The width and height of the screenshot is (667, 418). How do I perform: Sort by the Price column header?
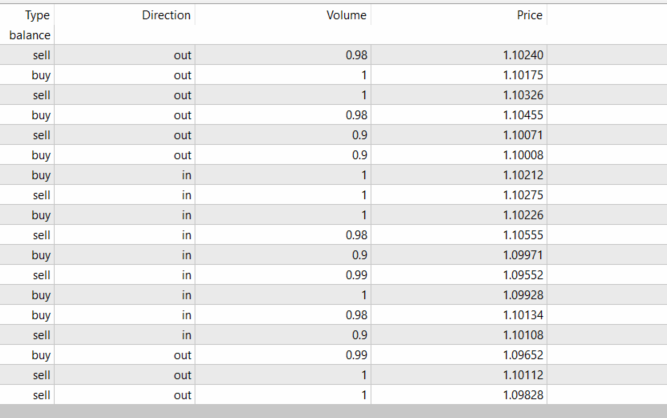click(x=530, y=15)
